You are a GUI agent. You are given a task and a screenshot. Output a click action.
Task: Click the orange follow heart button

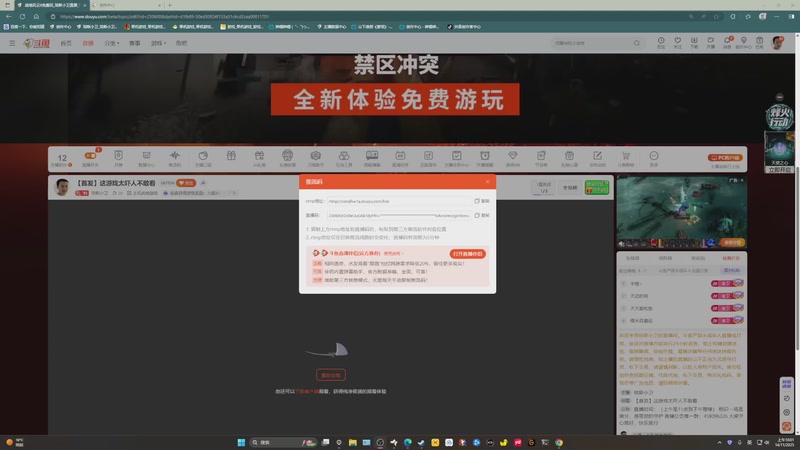click(186, 183)
